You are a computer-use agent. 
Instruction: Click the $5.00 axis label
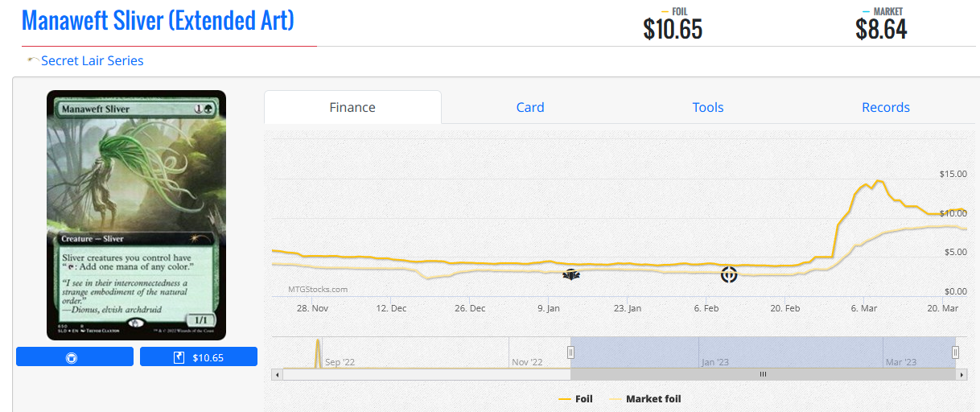pos(955,252)
